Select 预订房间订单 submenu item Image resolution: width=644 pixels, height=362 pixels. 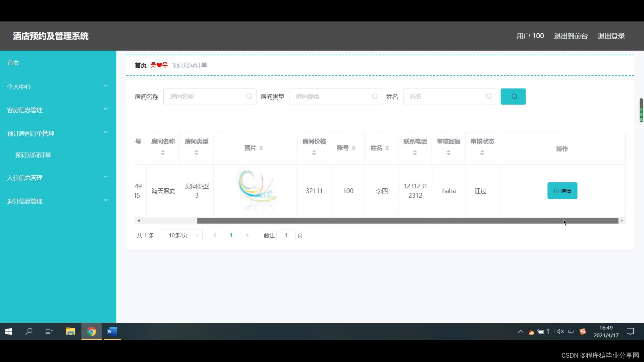[33, 155]
